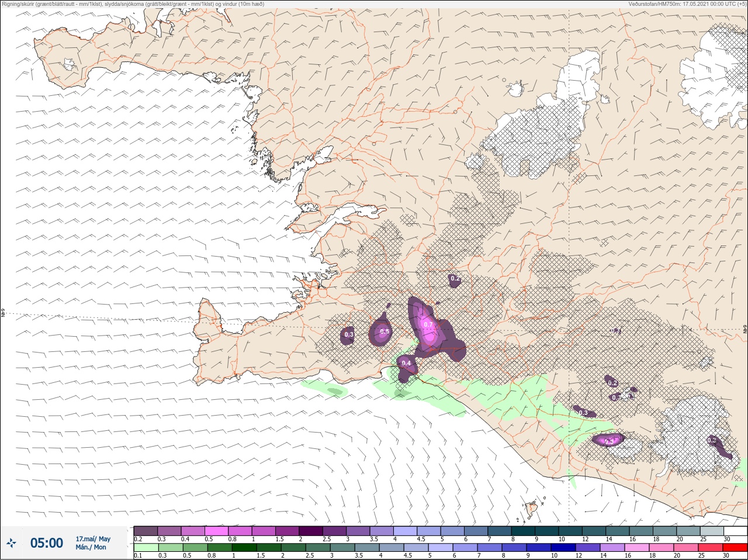The height and width of the screenshot is (560, 748).
Task: Pick bright red lower swatch at 30
Action: point(735,548)
